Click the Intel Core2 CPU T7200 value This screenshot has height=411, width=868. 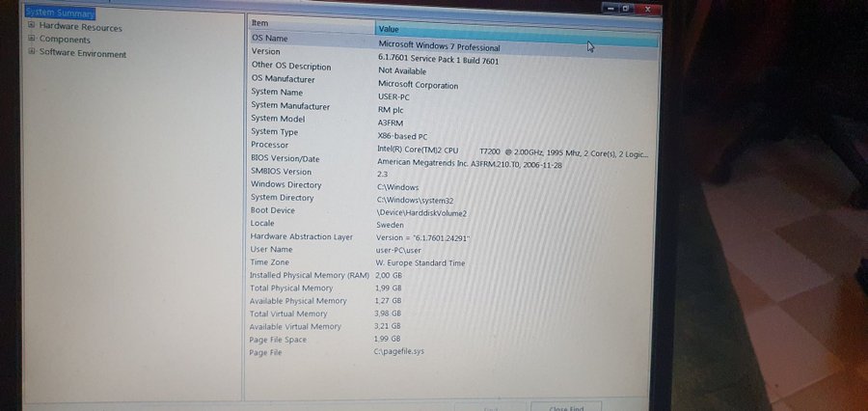[513, 151]
